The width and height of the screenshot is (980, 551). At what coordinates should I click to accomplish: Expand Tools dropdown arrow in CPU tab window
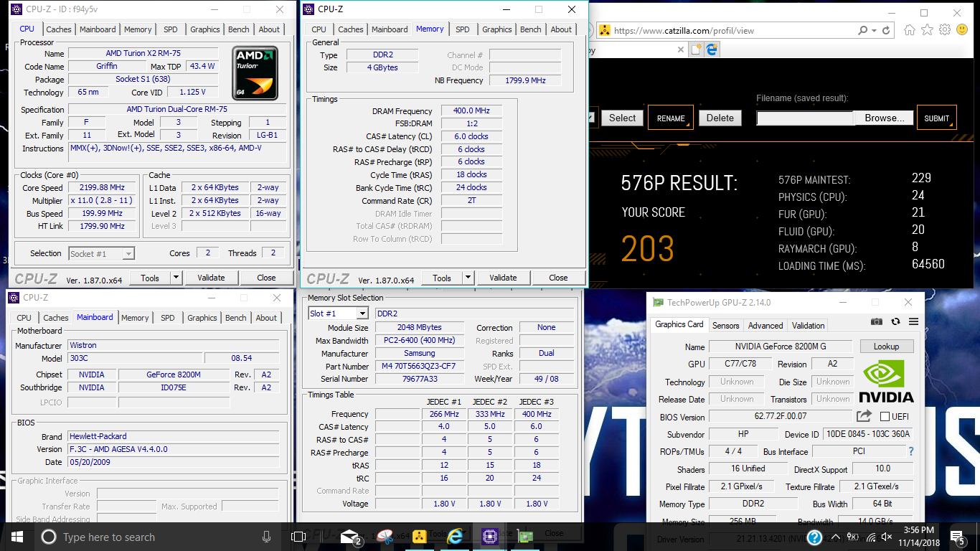pyautogui.click(x=176, y=278)
